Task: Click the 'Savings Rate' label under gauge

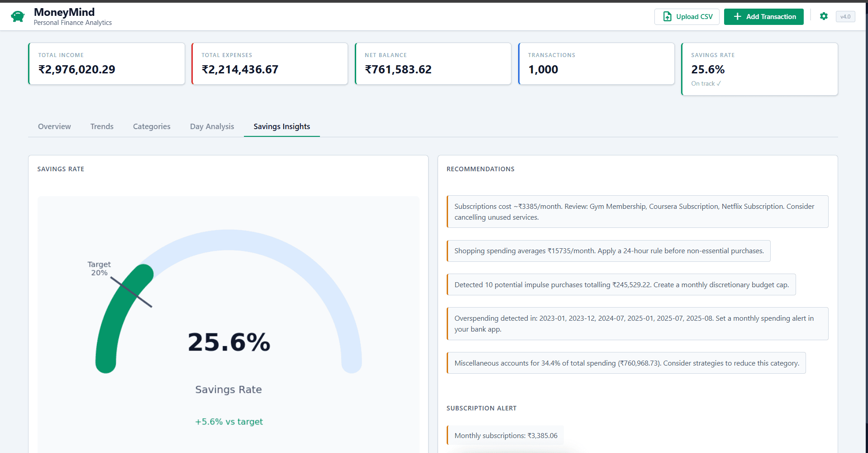Action: (229, 390)
